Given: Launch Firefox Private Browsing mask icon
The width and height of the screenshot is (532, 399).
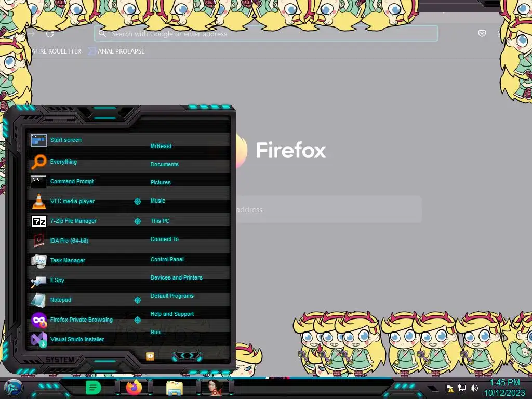Looking at the screenshot, I should click(38, 320).
